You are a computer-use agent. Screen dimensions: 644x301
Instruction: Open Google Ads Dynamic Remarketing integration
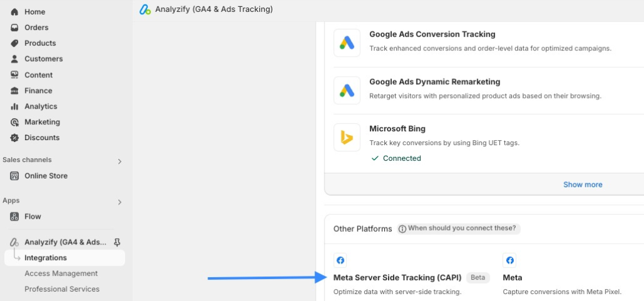click(435, 82)
